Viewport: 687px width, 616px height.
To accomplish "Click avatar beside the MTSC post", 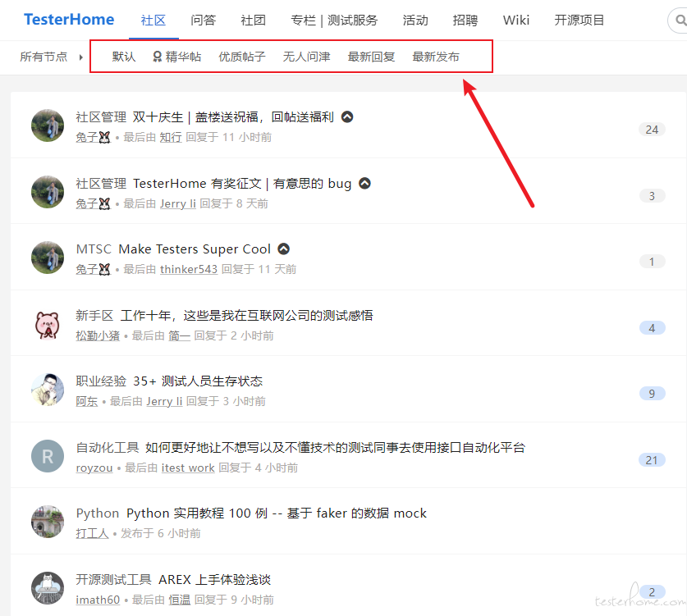I will tap(48, 258).
